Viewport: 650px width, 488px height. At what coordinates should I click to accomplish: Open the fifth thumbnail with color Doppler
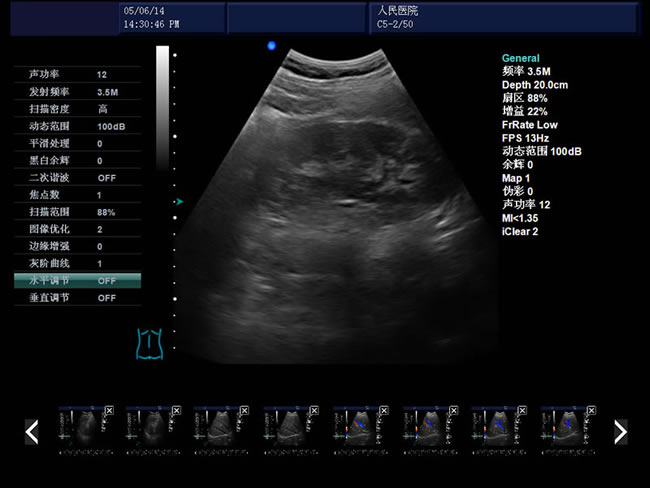pos(357,430)
